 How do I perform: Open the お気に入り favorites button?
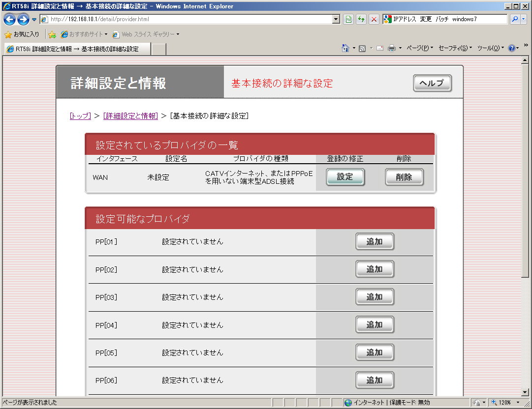point(22,34)
